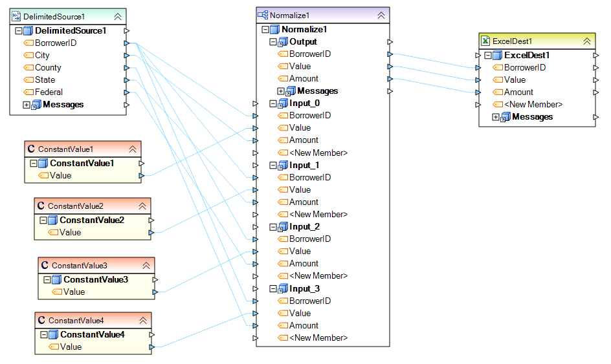The image size is (611, 364).
Task: Toggle the ExcelDest1 box collapse chevron
Action: [587, 41]
